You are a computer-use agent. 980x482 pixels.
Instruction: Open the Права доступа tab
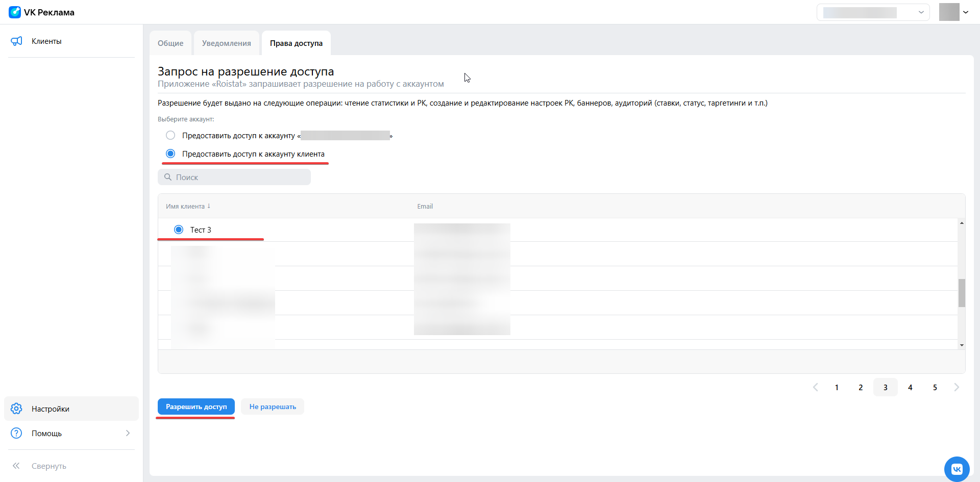pyautogui.click(x=296, y=43)
